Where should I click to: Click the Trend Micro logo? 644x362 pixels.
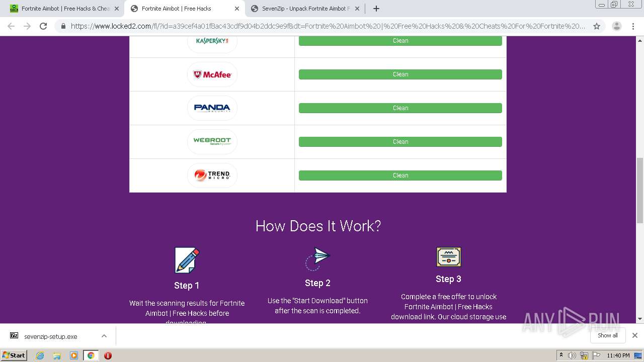[212, 175]
